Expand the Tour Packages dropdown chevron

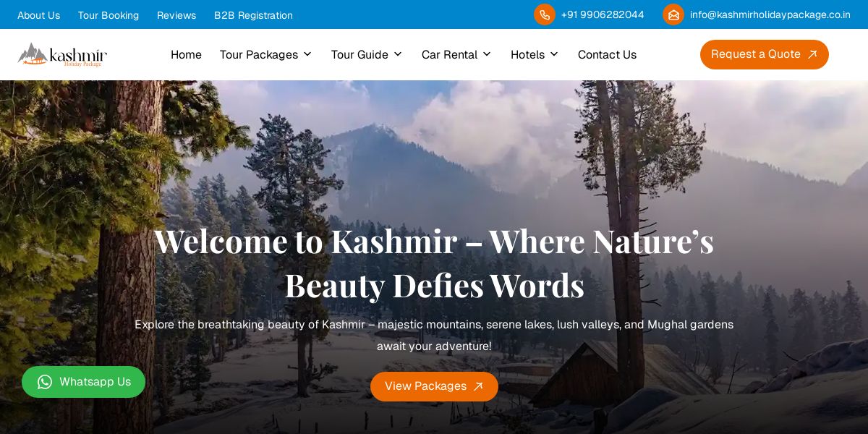(307, 54)
